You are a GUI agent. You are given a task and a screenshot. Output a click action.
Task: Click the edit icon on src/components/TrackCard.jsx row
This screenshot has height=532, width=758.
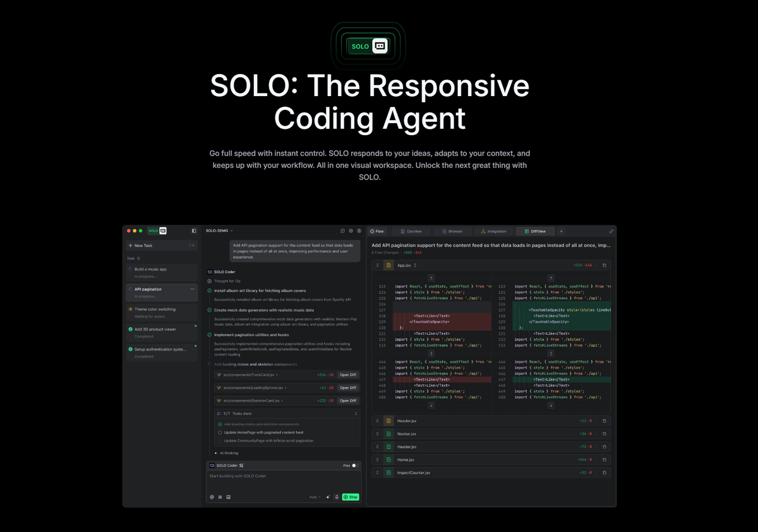click(219, 375)
